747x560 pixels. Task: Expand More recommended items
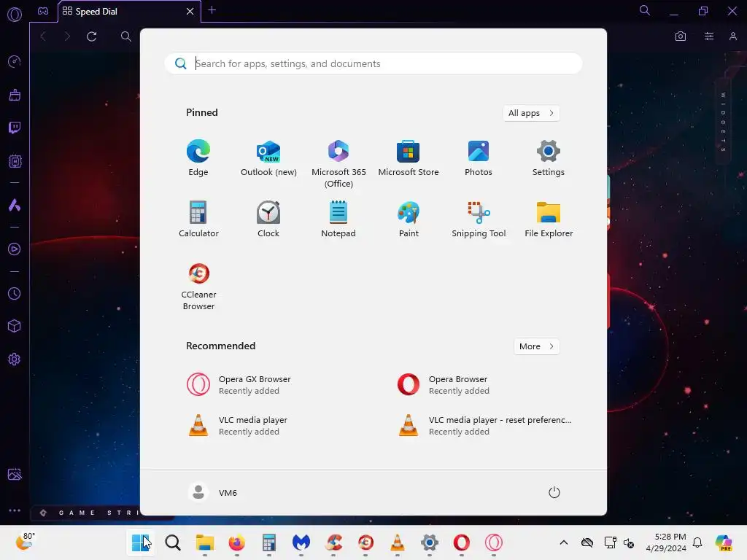(x=536, y=346)
